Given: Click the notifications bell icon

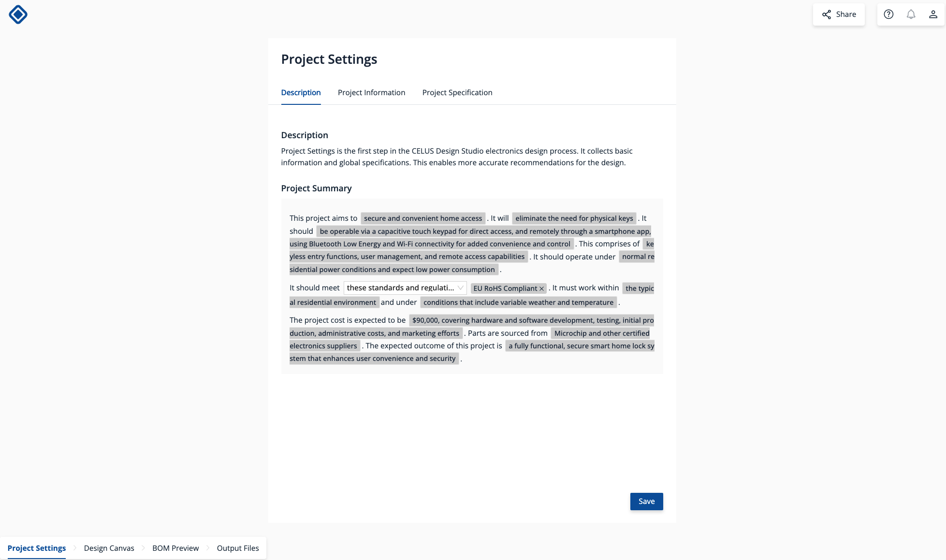Looking at the screenshot, I should (x=911, y=14).
